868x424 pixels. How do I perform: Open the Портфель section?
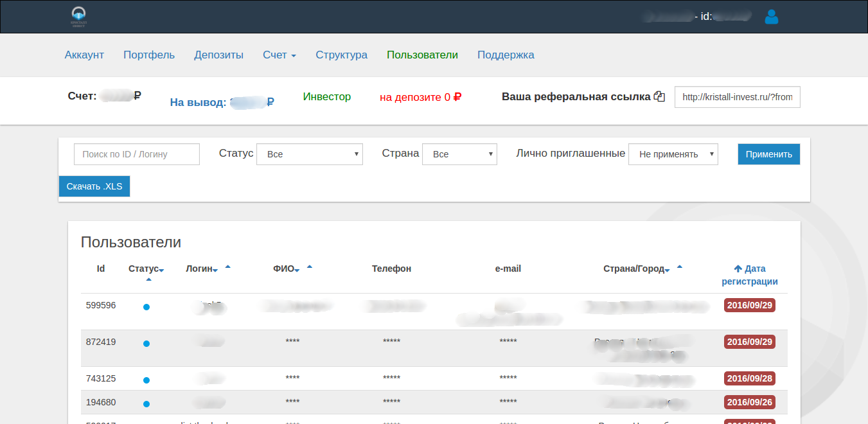coord(149,55)
